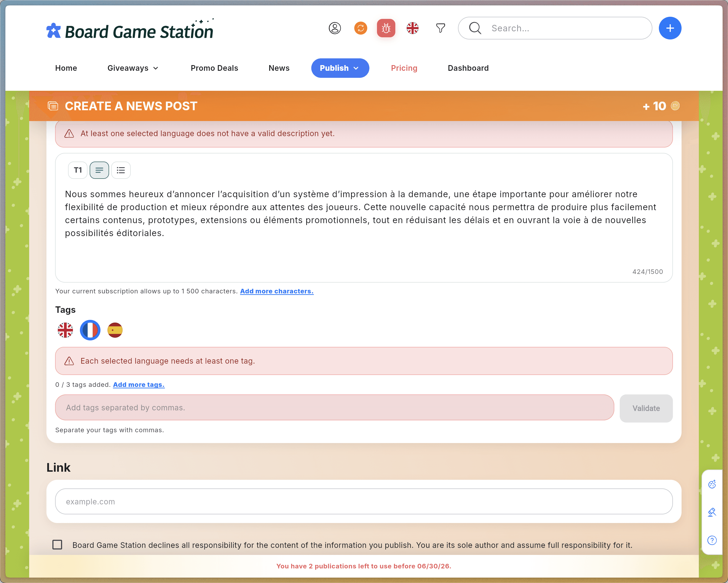Click the news post icon beside the title

[53, 106]
